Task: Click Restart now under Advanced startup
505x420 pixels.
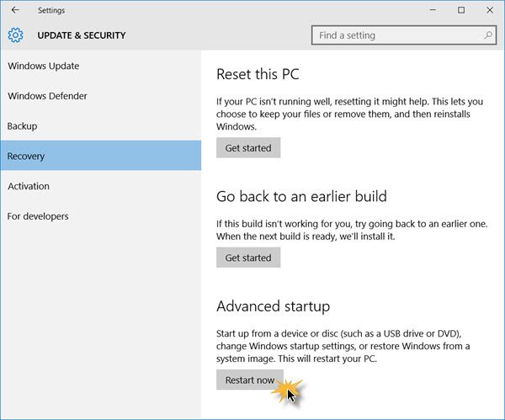Action: tap(250, 380)
